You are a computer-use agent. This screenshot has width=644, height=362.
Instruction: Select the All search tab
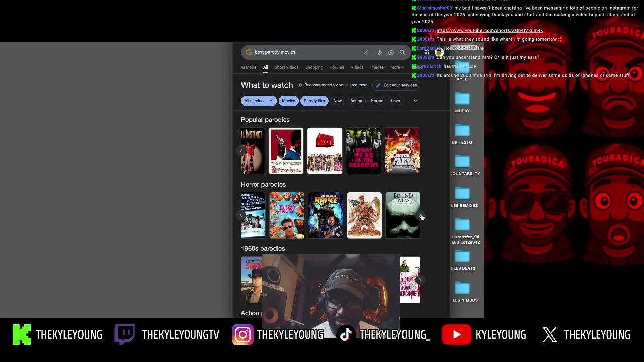pyautogui.click(x=265, y=67)
